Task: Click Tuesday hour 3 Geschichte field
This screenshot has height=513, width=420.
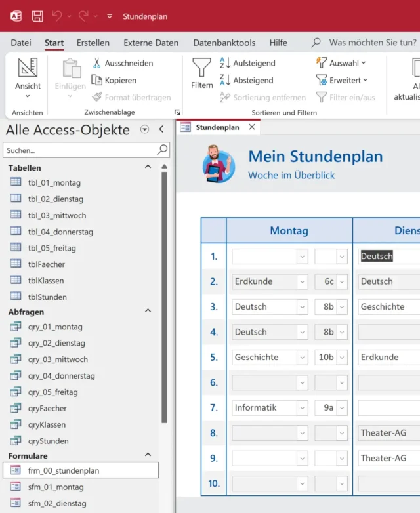Action: [389, 307]
